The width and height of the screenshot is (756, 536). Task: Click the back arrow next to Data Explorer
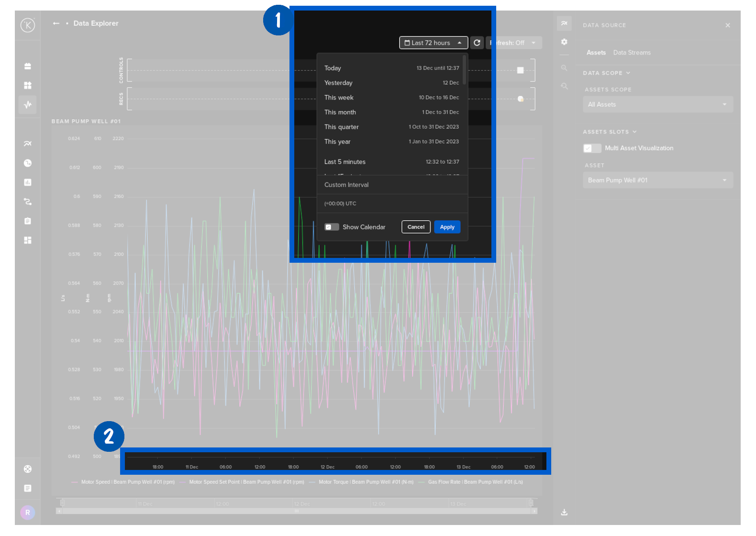coord(56,23)
